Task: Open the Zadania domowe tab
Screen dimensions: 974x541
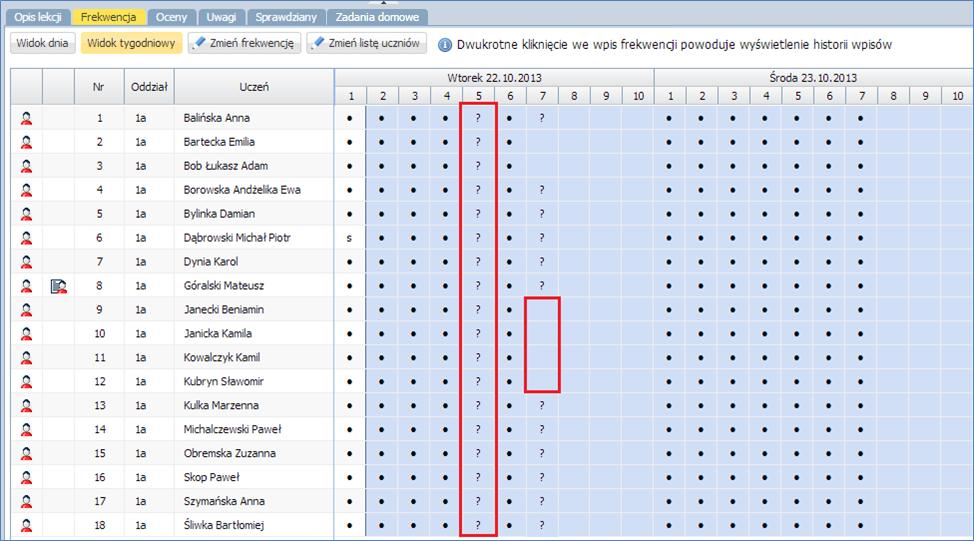Action: (377, 17)
